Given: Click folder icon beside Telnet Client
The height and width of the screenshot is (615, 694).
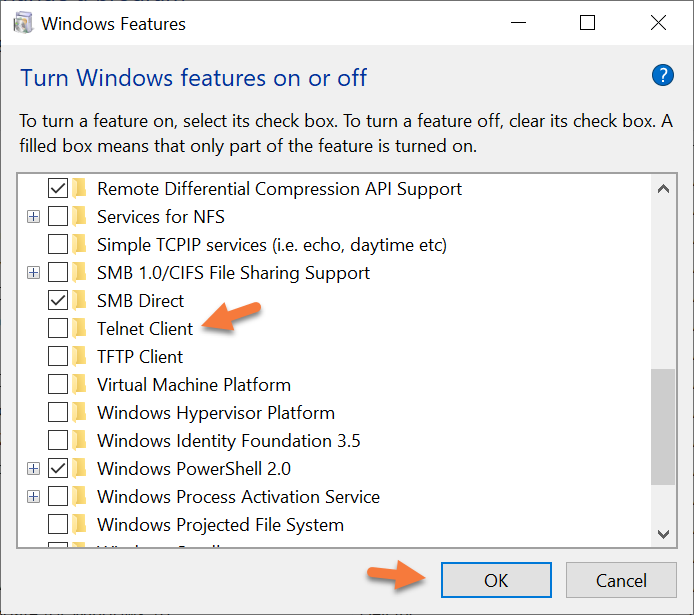Looking at the screenshot, I should (81, 328).
